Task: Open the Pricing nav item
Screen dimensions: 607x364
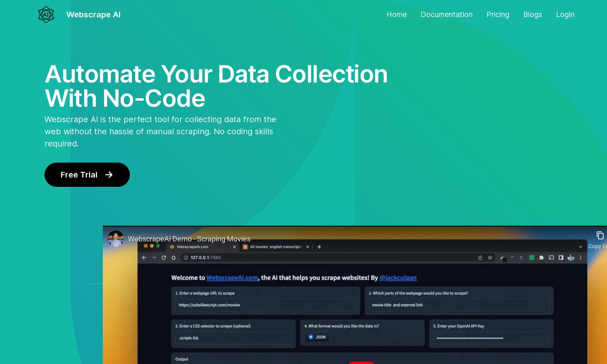Action: point(498,15)
